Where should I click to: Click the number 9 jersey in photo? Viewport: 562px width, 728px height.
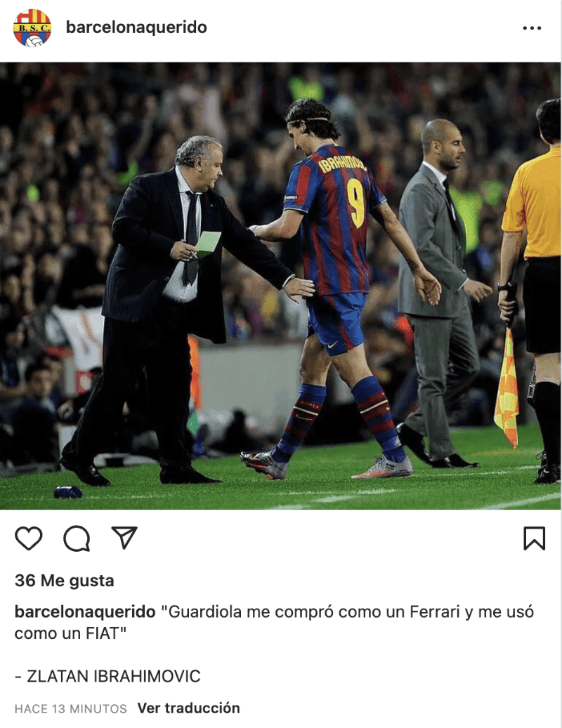357,202
